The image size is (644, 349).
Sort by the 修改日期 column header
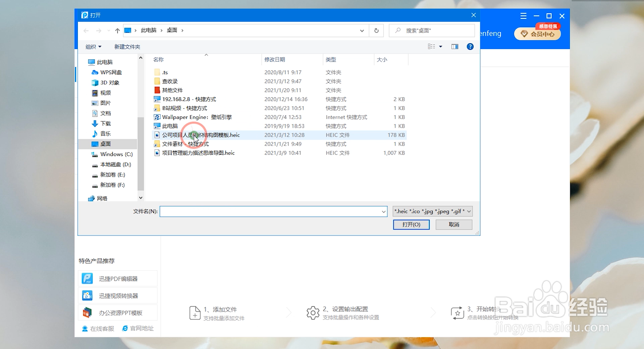pyautogui.click(x=275, y=59)
